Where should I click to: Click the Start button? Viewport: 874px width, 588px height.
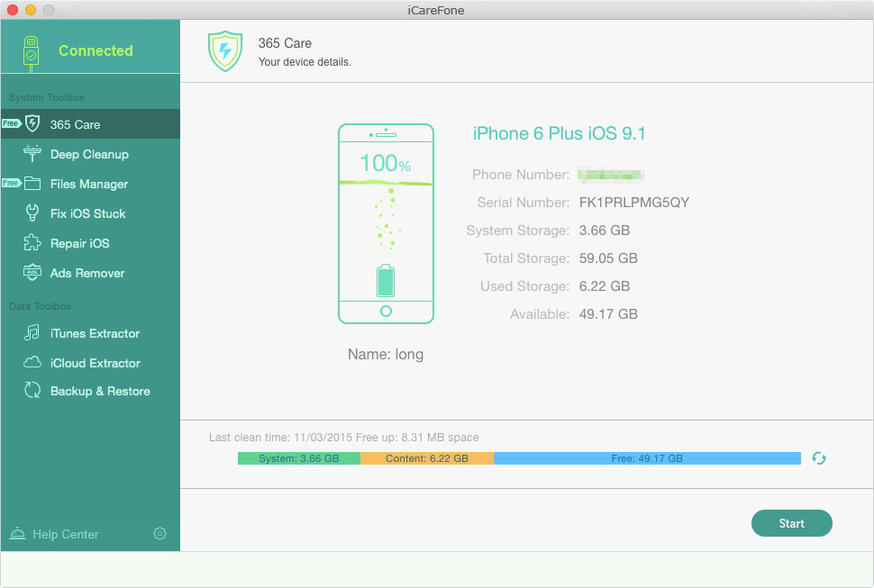coord(791,523)
